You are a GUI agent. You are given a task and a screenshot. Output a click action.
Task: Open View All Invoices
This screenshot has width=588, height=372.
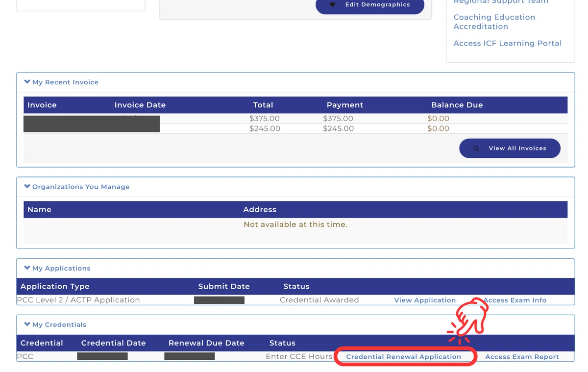pyautogui.click(x=510, y=148)
